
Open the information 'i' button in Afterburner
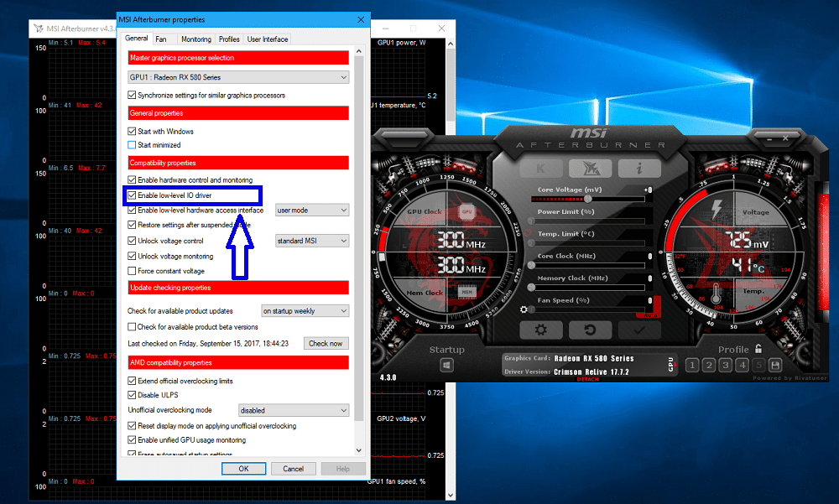tap(639, 169)
